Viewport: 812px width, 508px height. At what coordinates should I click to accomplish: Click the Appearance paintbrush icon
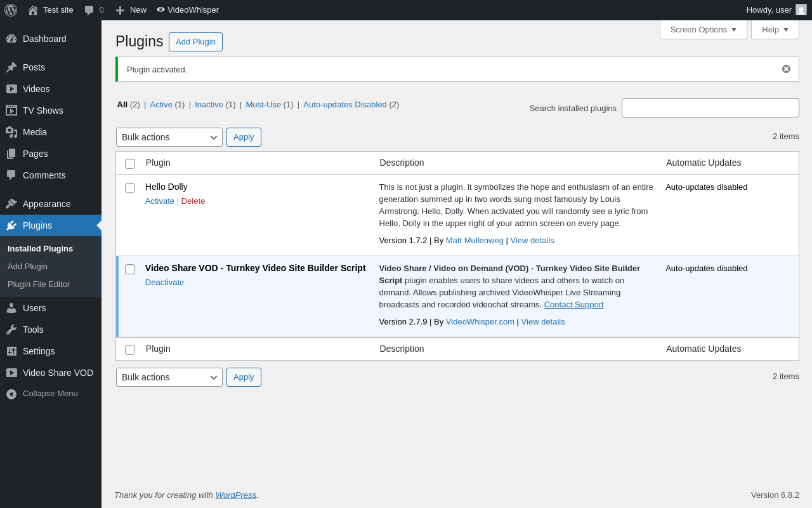[x=11, y=204]
